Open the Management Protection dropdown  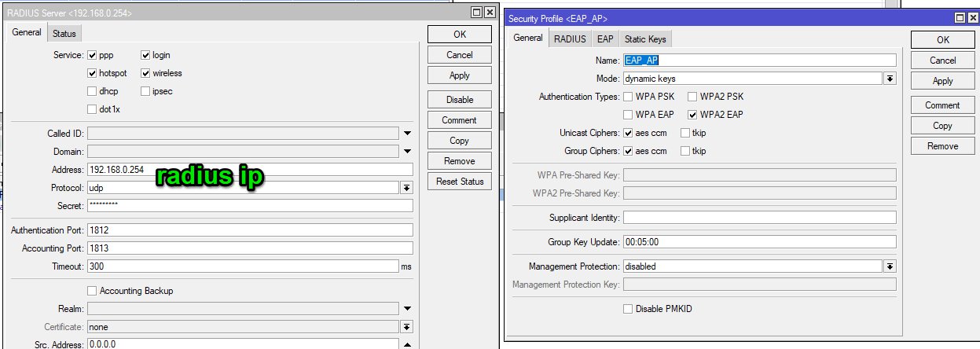[x=890, y=266]
